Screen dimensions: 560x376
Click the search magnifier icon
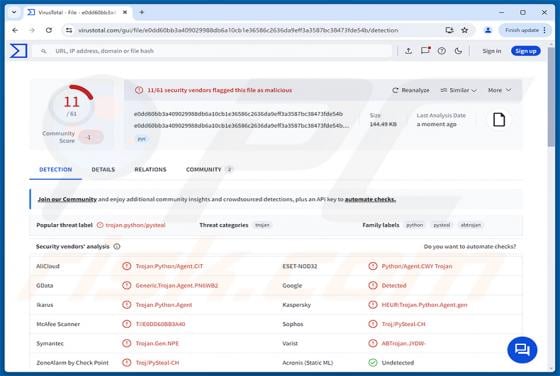coord(44,51)
